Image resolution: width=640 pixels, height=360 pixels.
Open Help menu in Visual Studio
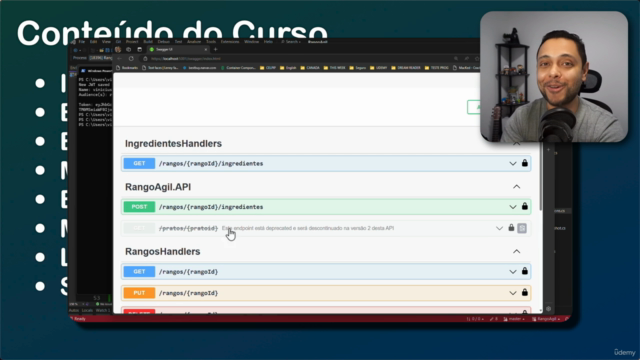click(x=268, y=42)
